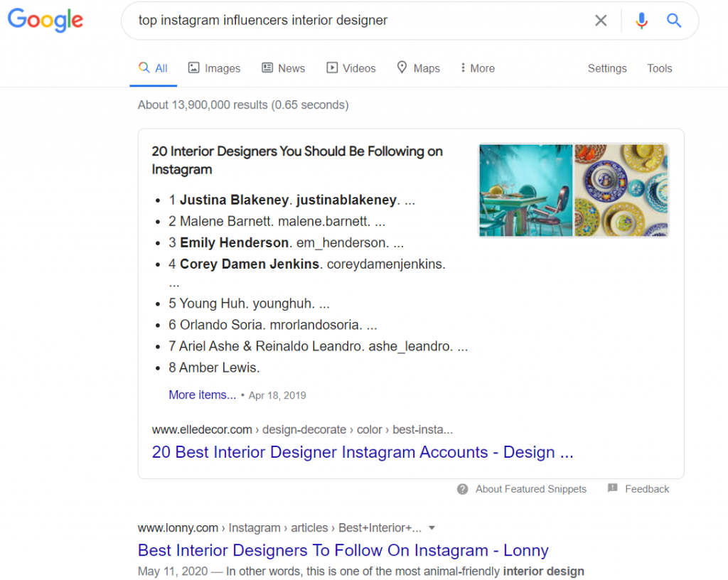The width and height of the screenshot is (728, 580).
Task: Clear the search query with the X icon
Action: (601, 20)
